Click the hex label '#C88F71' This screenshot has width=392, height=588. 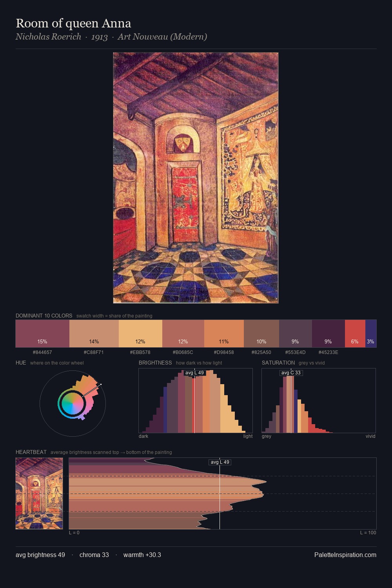[94, 352]
